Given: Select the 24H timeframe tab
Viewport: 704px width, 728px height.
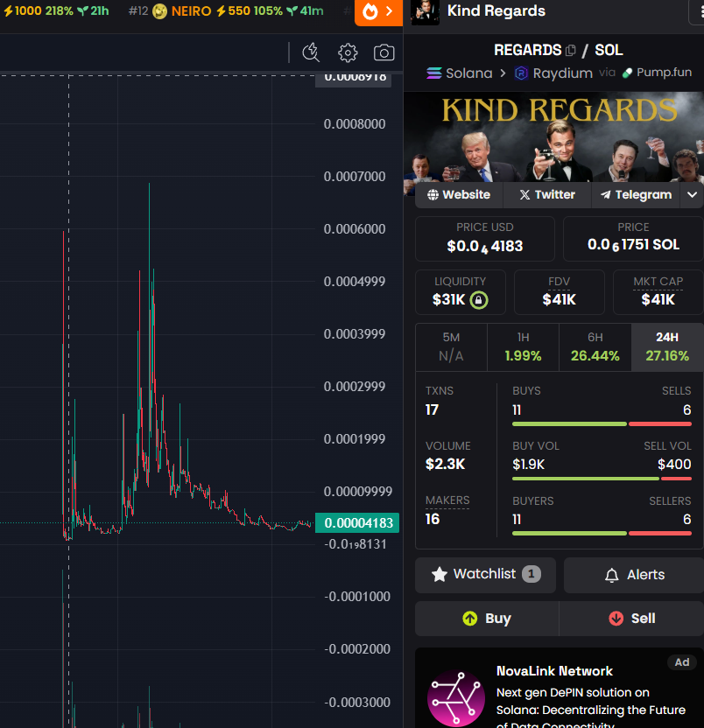Looking at the screenshot, I should coord(667,346).
